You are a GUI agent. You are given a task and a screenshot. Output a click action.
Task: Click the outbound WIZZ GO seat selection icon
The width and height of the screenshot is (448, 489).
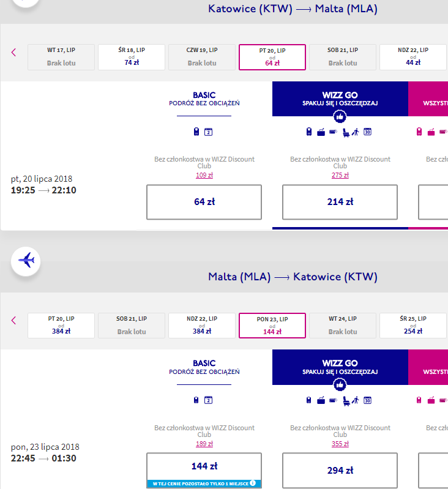coord(346,133)
